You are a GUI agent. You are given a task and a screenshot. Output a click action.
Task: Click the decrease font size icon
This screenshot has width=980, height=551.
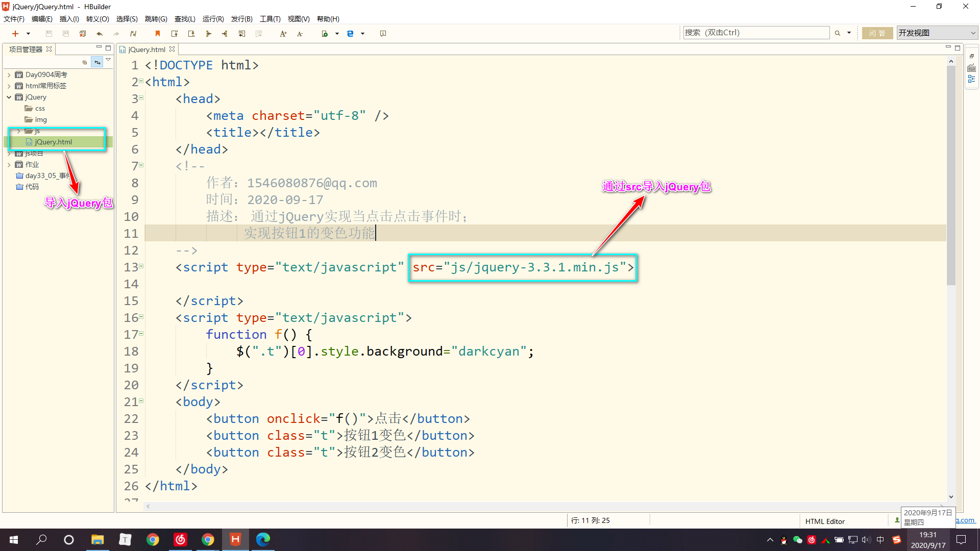click(300, 34)
